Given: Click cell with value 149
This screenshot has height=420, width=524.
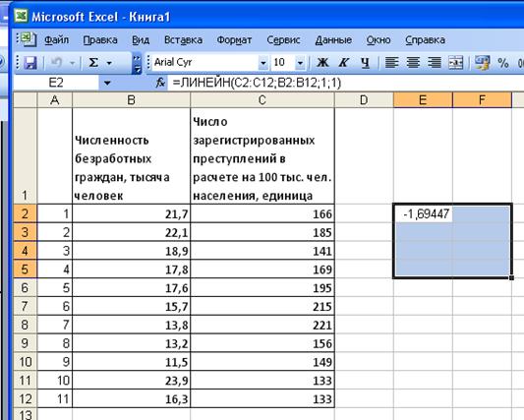Looking at the screenshot, I should [262, 362].
